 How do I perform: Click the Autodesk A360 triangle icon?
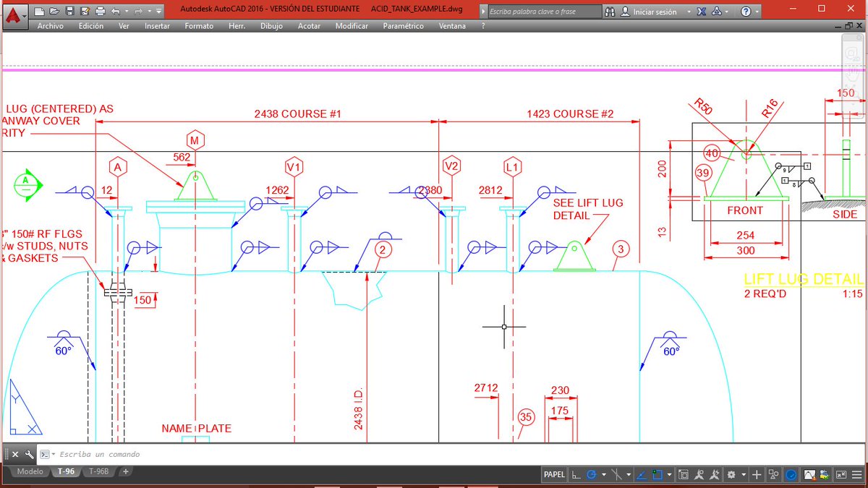coord(717,12)
